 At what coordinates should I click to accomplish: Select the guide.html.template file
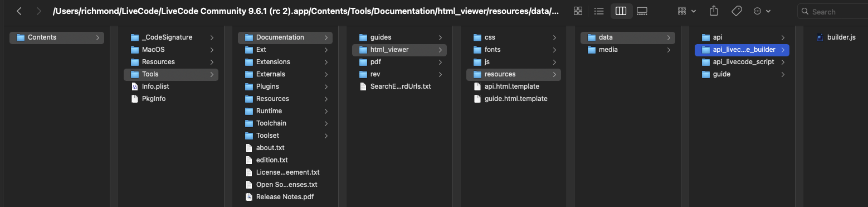click(x=514, y=99)
